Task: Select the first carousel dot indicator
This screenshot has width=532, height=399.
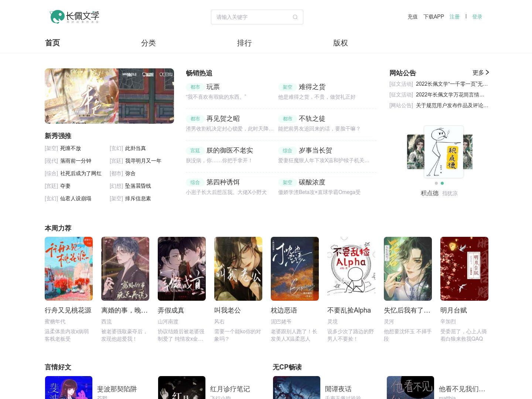Action: tap(436, 183)
